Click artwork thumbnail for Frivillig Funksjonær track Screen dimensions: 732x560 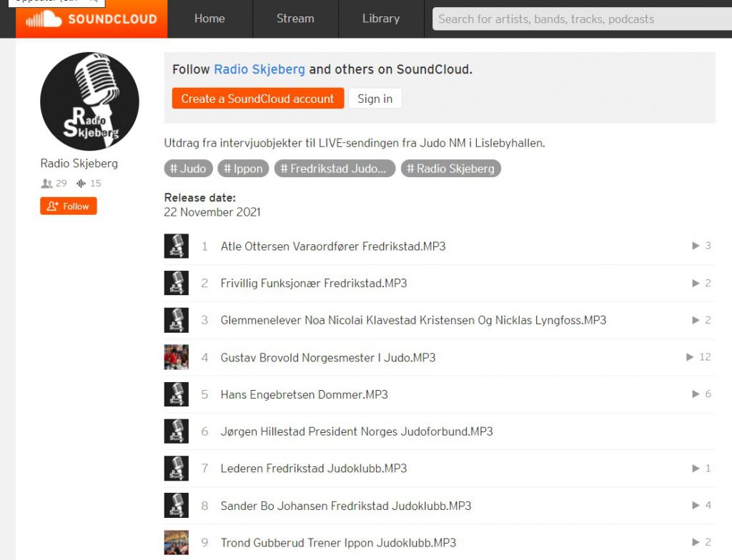[177, 283]
